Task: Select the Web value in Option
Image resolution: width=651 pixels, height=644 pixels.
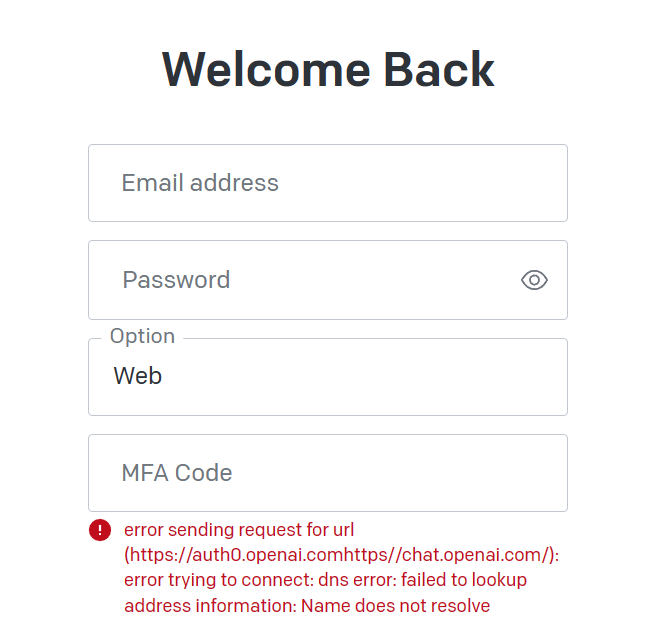Action: (x=137, y=376)
